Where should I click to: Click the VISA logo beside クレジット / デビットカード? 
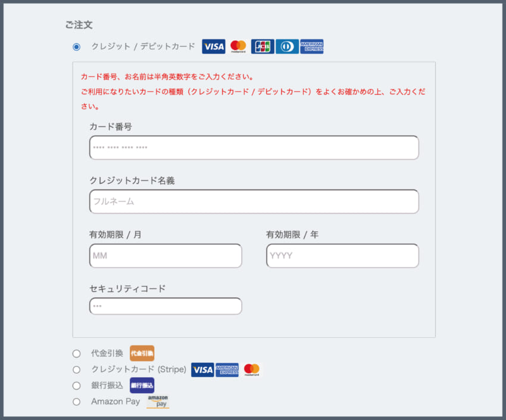pos(214,46)
